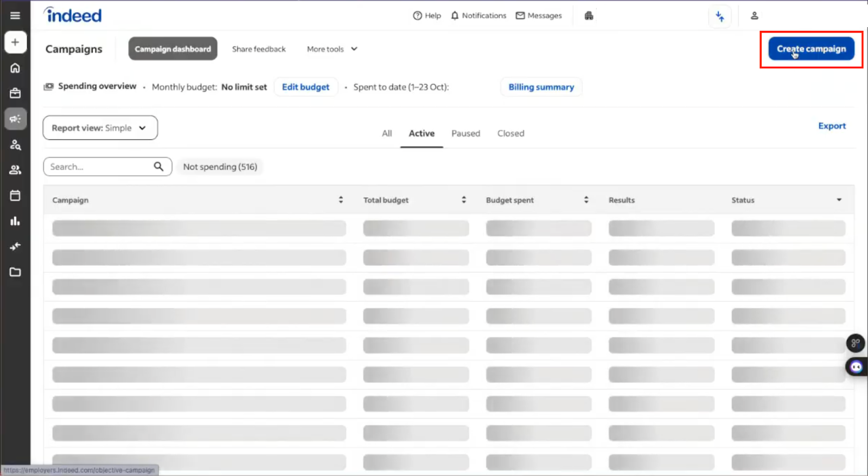Screen dimensions: 868x476
Task: Sort by Campaign column
Action: (341, 200)
